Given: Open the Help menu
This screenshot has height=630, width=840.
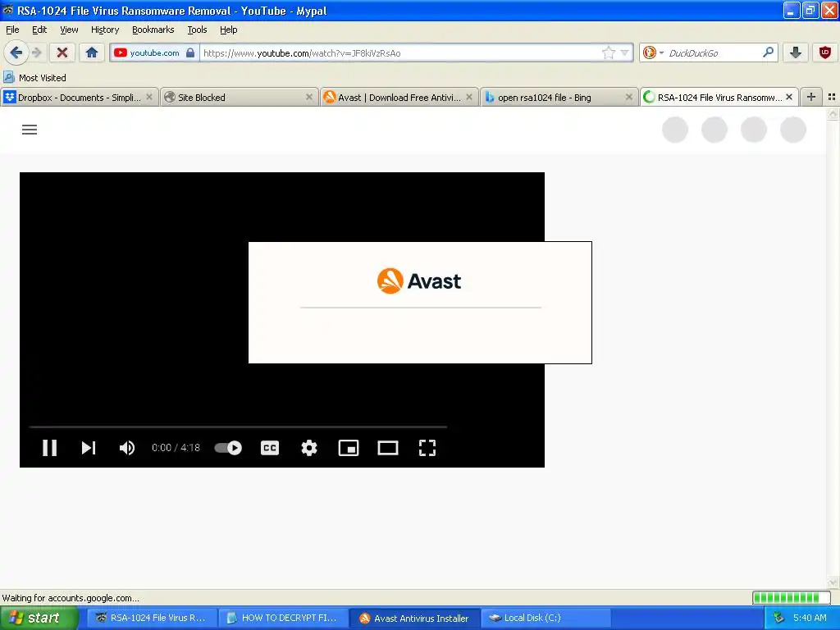Looking at the screenshot, I should (x=228, y=30).
